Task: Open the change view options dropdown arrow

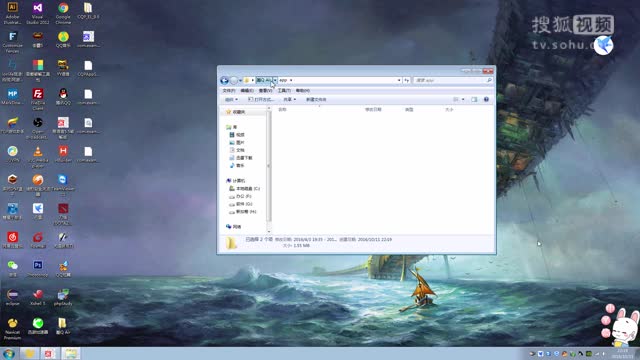Action: pos(463,100)
